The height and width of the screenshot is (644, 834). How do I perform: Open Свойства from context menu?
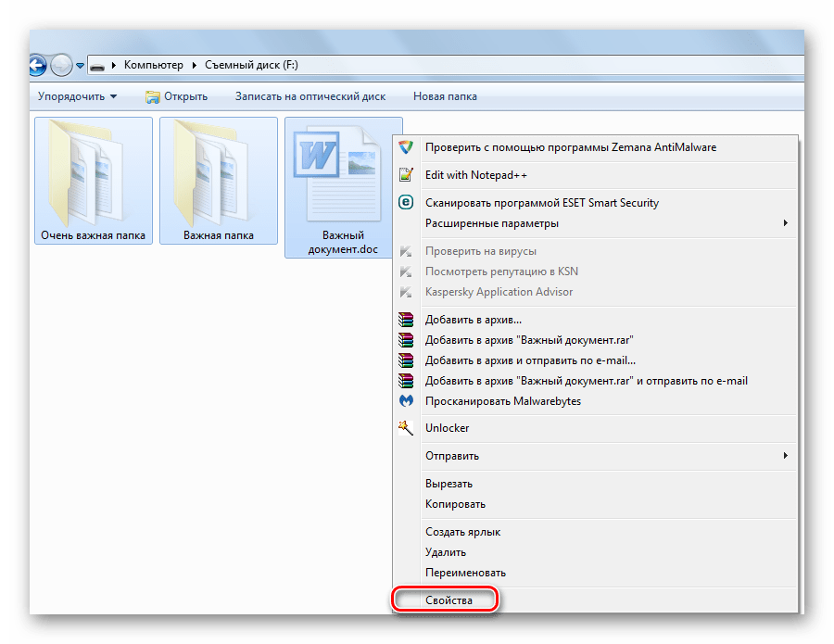pos(595,600)
